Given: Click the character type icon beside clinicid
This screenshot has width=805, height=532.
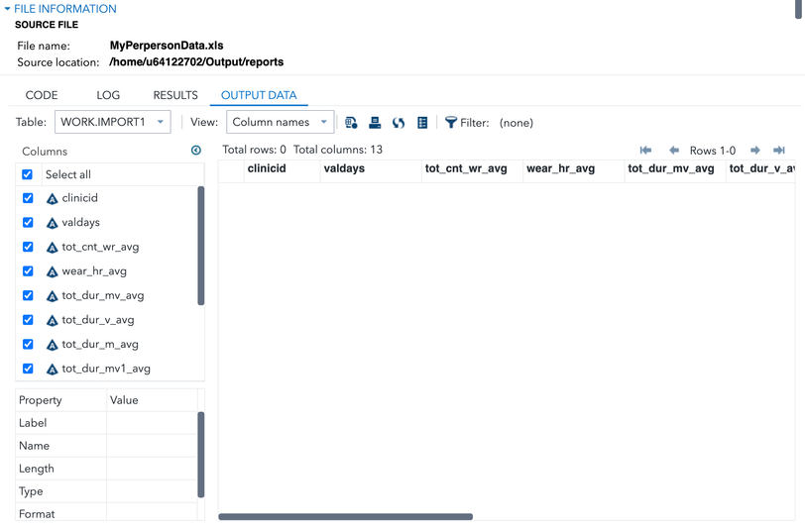Looking at the screenshot, I should tap(52, 198).
